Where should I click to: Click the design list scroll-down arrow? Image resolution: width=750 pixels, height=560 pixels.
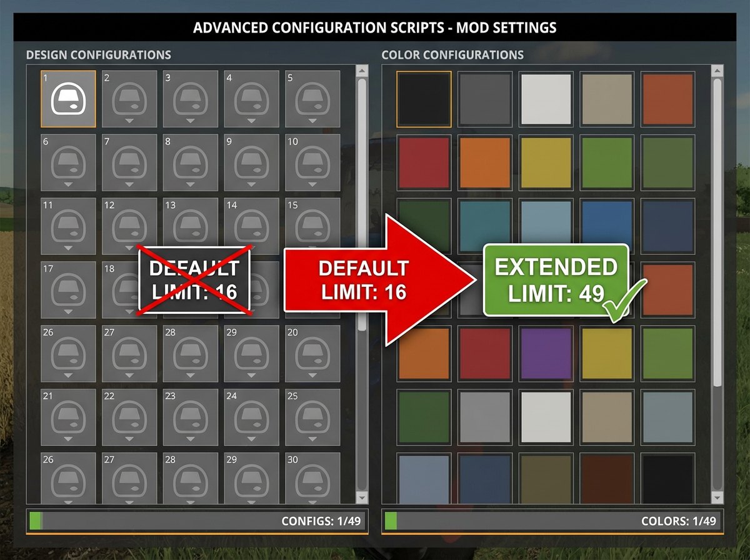tap(361, 497)
